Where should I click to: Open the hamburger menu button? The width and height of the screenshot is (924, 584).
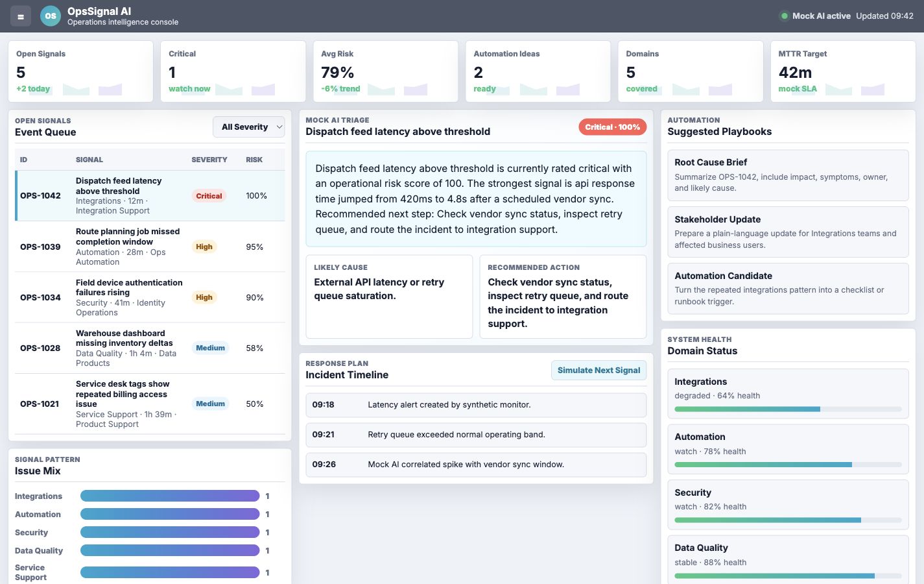point(20,16)
